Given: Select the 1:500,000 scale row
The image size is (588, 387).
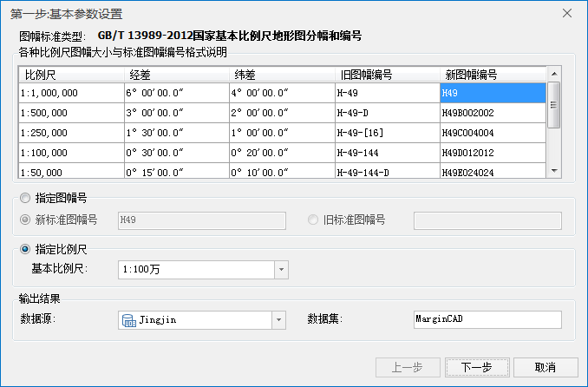Looking at the screenshot, I should [x=70, y=112].
